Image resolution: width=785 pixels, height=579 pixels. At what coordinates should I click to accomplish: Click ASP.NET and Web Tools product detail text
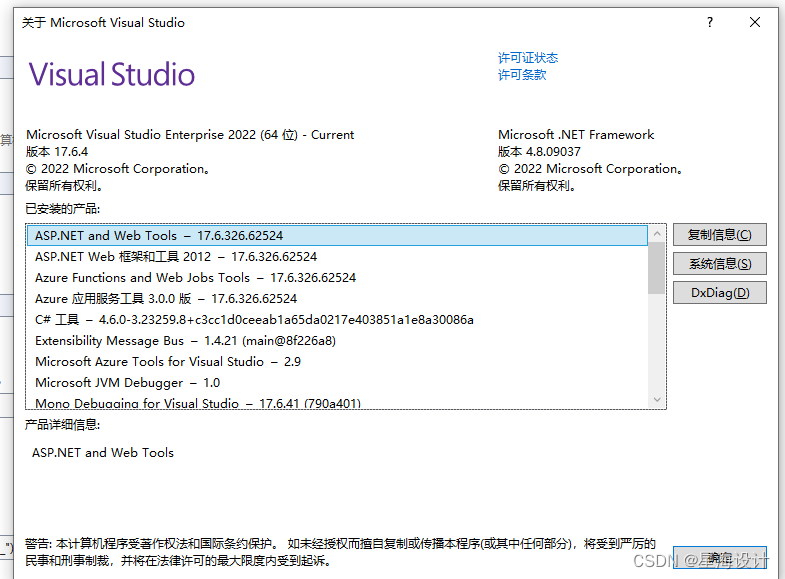tap(103, 453)
